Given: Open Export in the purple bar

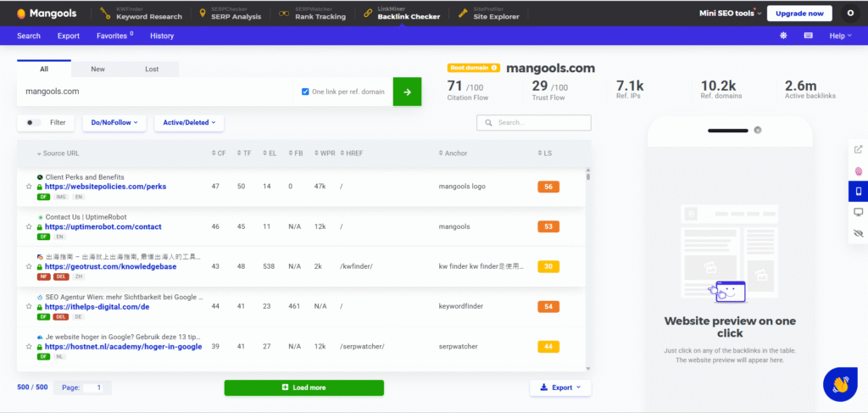Looking at the screenshot, I should pyautogui.click(x=69, y=36).
